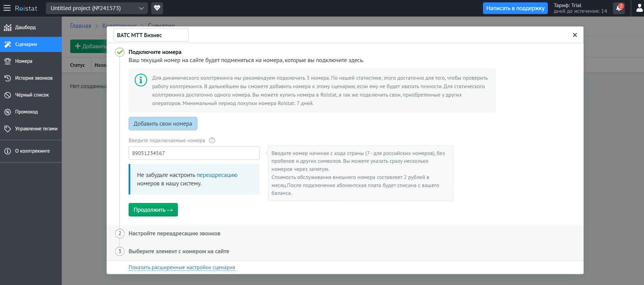Open the hamburger menu next to Roistat logo
The height and width of the screenshot is (285, 644).
coord(7,8)
